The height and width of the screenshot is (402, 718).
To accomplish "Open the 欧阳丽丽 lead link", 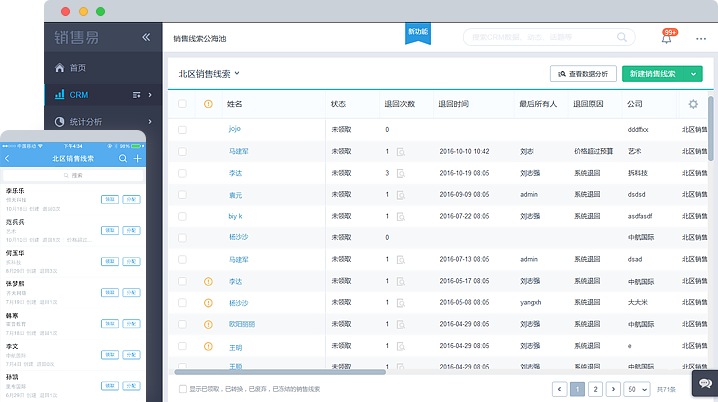I will (242, 324).
